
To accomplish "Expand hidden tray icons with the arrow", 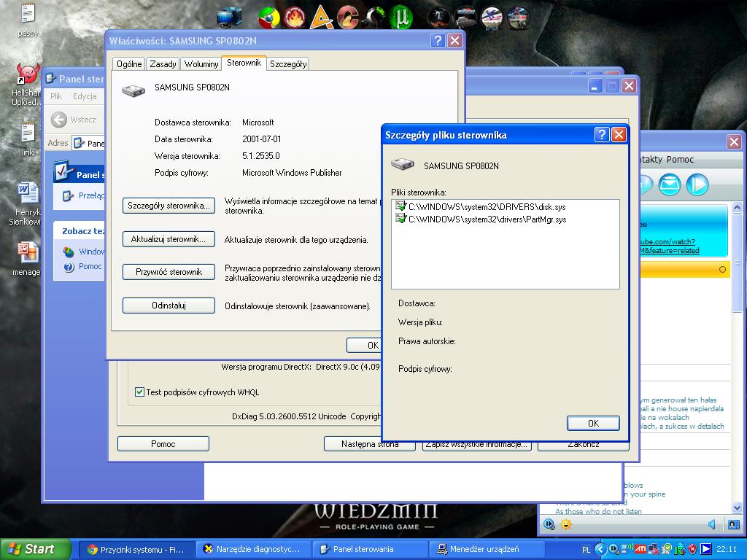I will 600,549.
